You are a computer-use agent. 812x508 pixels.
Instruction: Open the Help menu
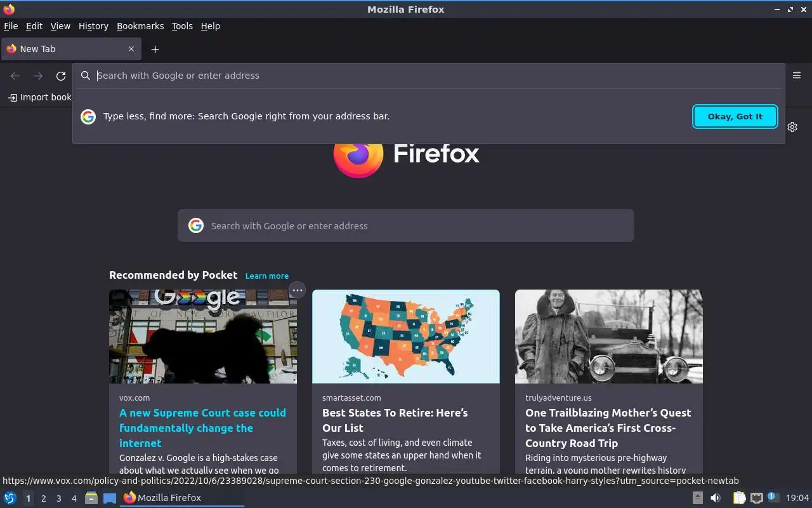[211, 26]
